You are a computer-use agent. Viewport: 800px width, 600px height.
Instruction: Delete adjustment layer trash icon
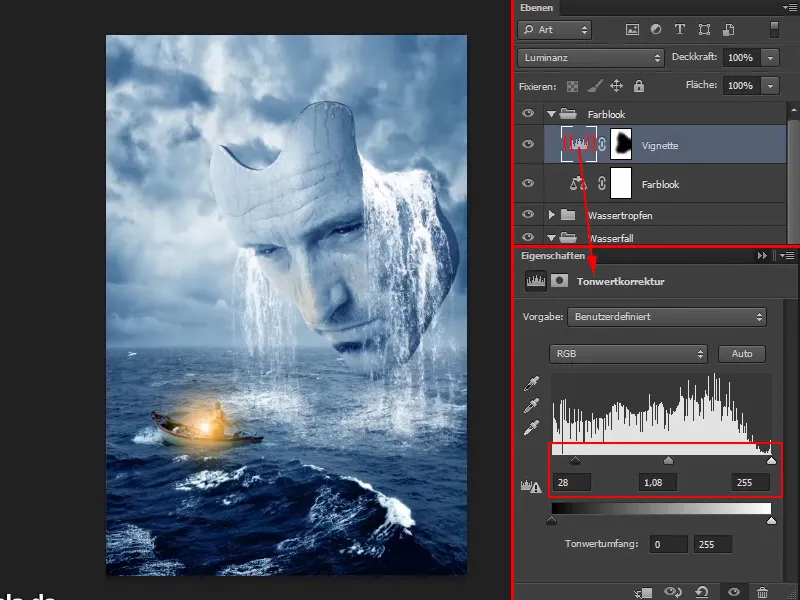pyautogui.click(x=762, y=592)
